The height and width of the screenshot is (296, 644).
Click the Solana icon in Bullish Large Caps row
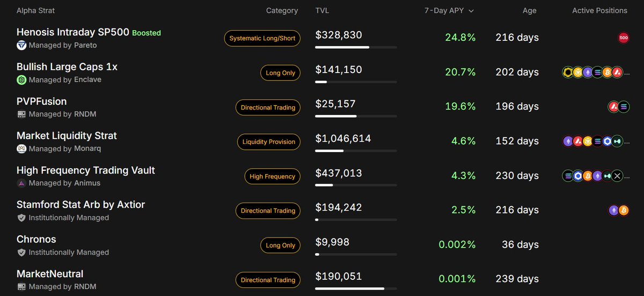point(597,72)
